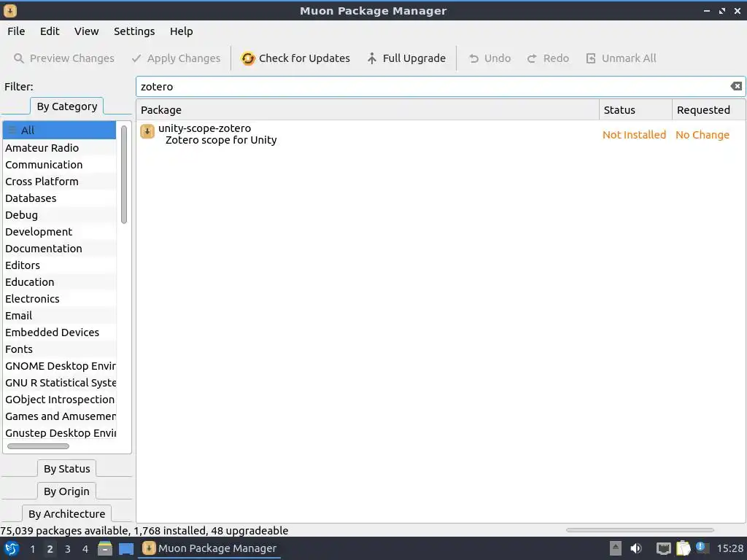Clear the filter text with backspace icon
This screenshot has width=747, height=560.
(x=736, y=86)
